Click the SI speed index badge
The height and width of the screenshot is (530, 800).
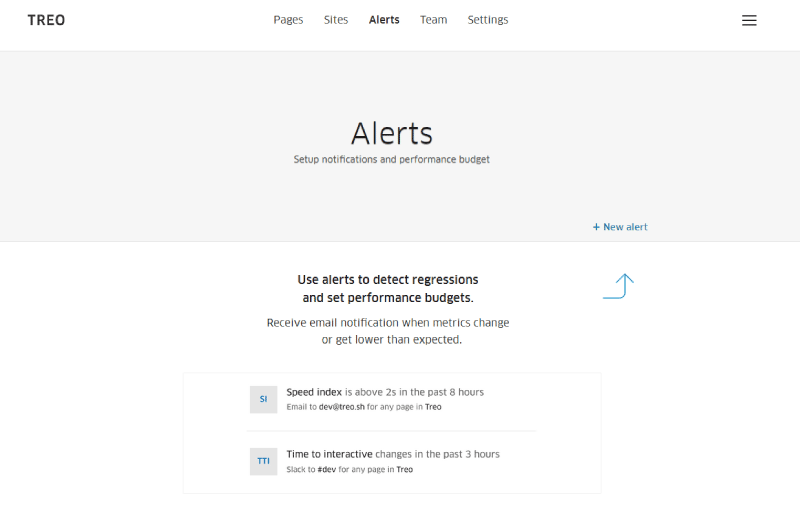tap(263, 399)
